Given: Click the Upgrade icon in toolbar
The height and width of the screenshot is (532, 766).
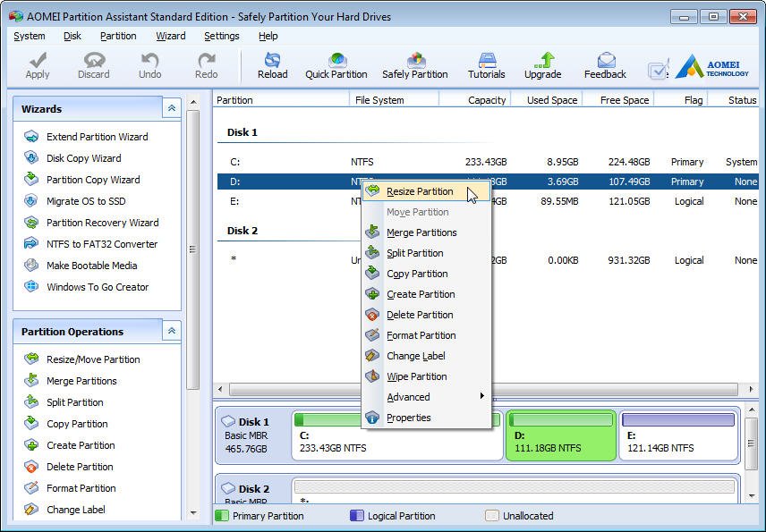Looking at the screenshot, I should pyautogui.click(x=542, y=64).
